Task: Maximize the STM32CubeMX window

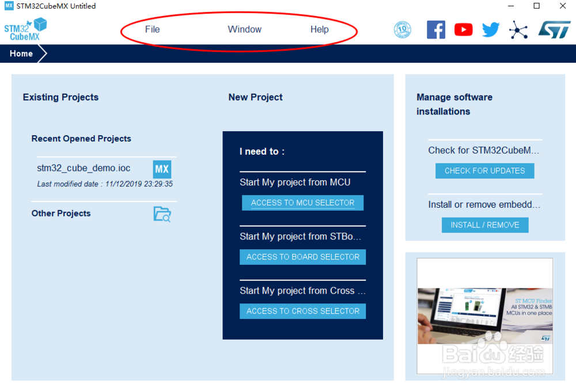Action: click(536, 6)
